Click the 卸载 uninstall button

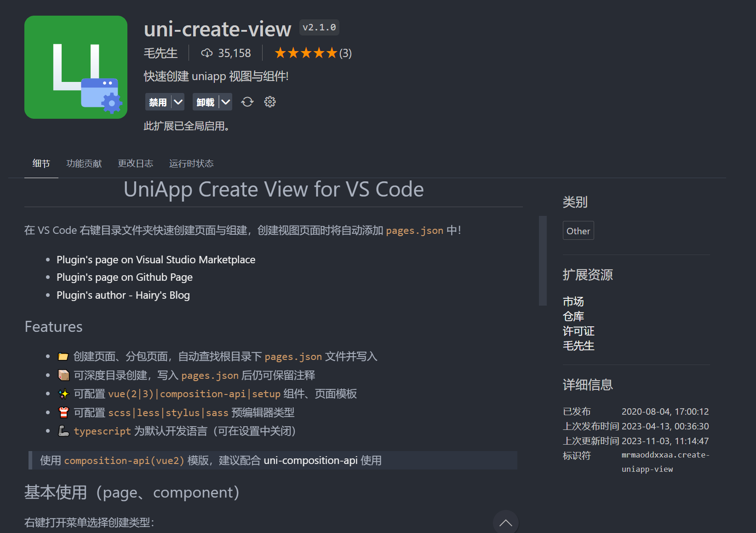coord(206,102)
